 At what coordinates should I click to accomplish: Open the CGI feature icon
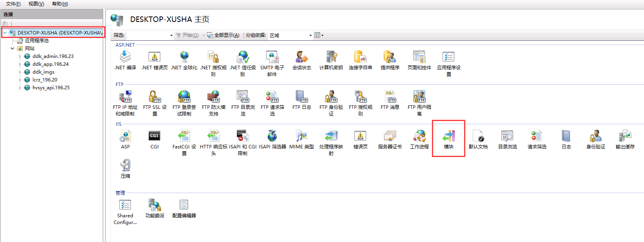click(155, 140)
